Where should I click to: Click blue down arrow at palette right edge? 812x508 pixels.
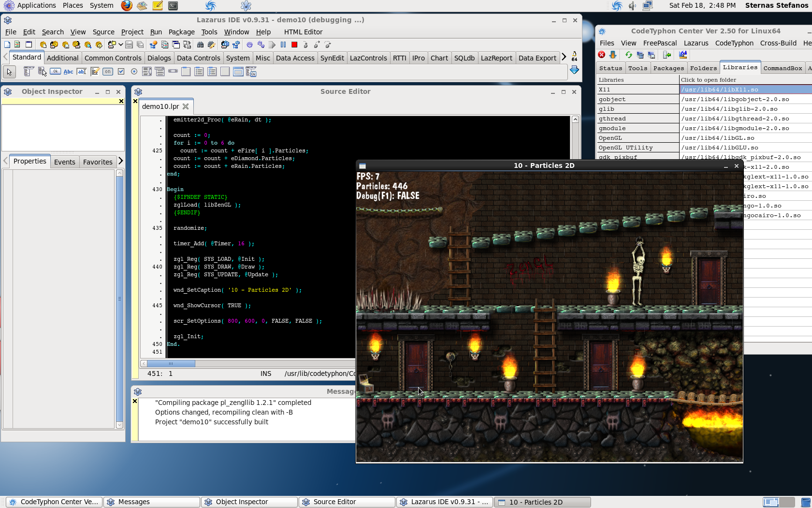pos(574,71)
